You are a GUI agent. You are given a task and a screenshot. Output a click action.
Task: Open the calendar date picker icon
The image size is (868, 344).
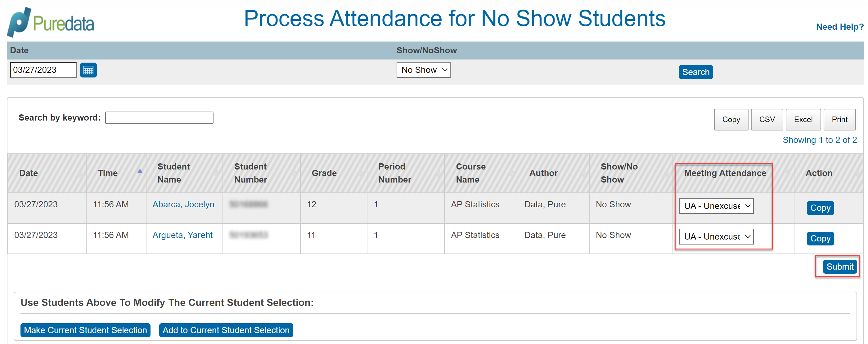(x=88, y=70)
